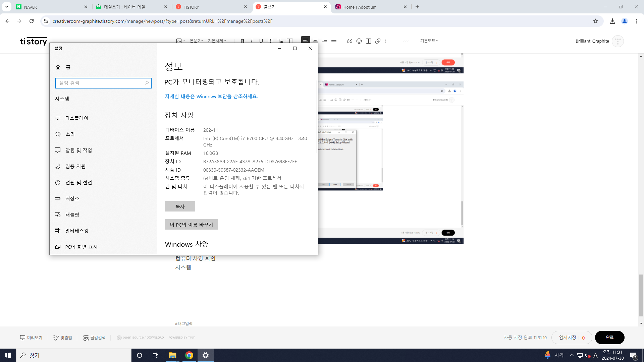Insert a table with the table icon
Viewport: 644px width, 362px height.
(x=368, y=41)
